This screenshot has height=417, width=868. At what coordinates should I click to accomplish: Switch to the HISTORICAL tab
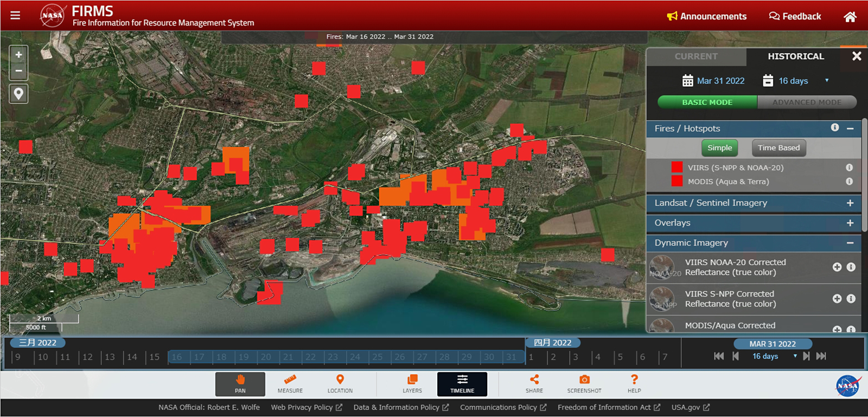796,56
